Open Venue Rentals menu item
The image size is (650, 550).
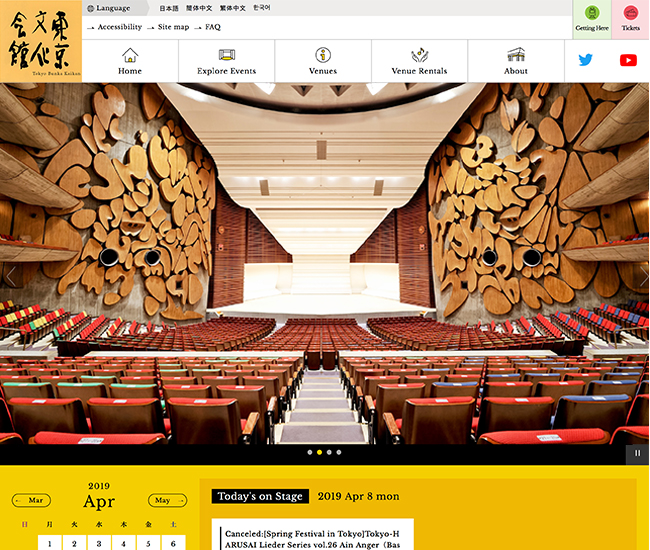coord(419,61)
